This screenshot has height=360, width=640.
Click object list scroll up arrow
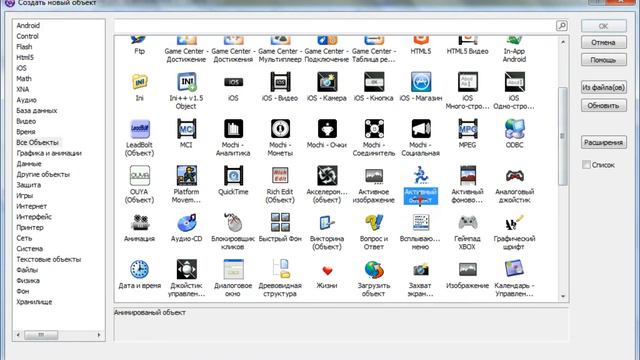563,42
